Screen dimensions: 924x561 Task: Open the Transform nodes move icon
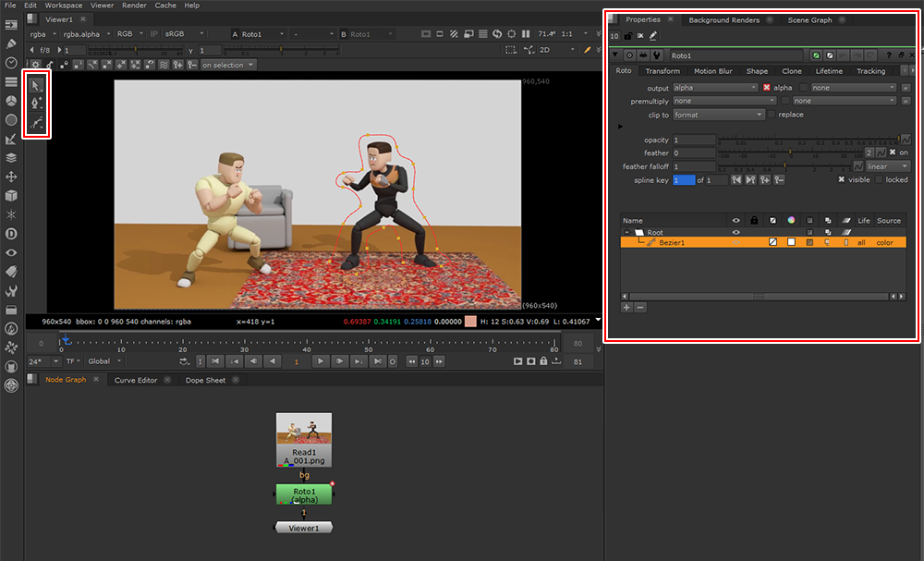click(x=11, y=177)
